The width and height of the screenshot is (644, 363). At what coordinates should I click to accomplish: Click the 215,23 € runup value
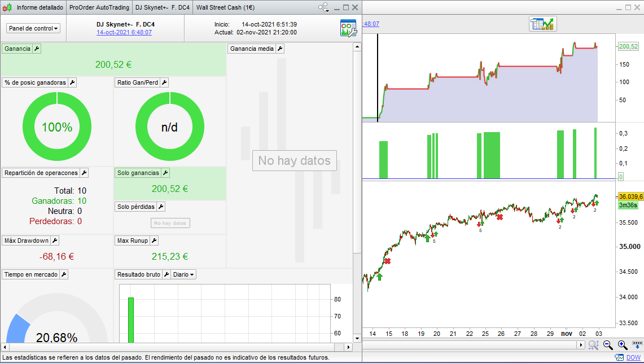tap(170, 257)
